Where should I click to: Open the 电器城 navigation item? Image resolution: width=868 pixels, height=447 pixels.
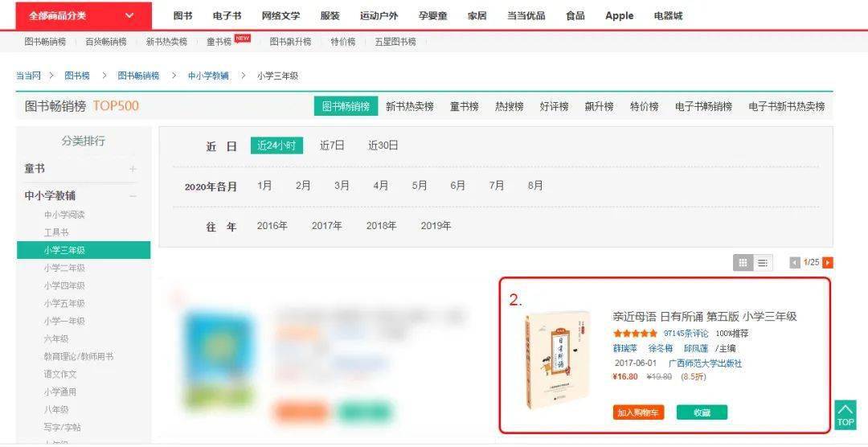click(668, 15)
